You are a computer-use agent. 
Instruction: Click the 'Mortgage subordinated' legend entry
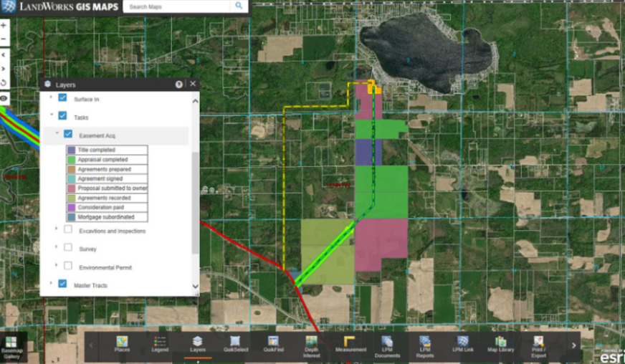click(x=107, y=217)
